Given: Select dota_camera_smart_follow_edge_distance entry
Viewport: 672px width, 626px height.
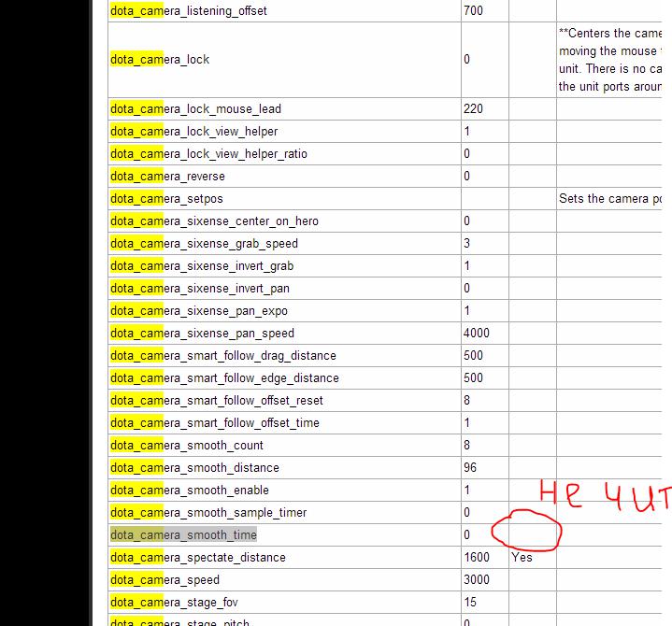Looking at the screenshot, I should 224,377.
